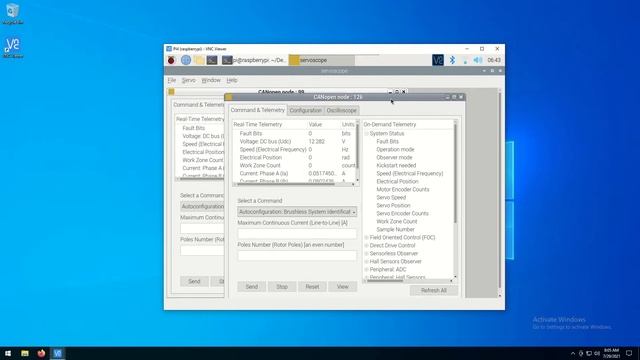Bring CANopen node 99 window to front
Viewport: 640px width, 360px height.
pyautogui.click(x=281, y=92)
